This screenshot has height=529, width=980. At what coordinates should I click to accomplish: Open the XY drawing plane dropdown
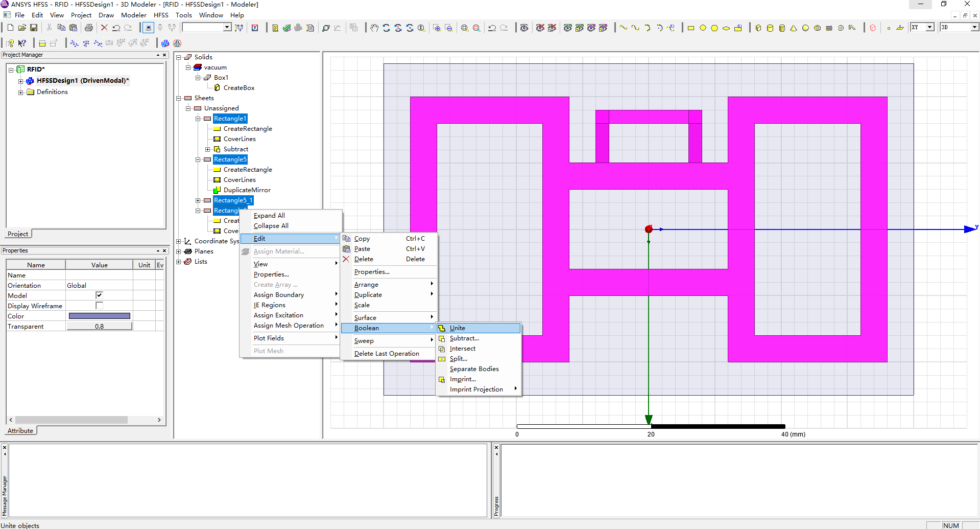coord(930,27)
